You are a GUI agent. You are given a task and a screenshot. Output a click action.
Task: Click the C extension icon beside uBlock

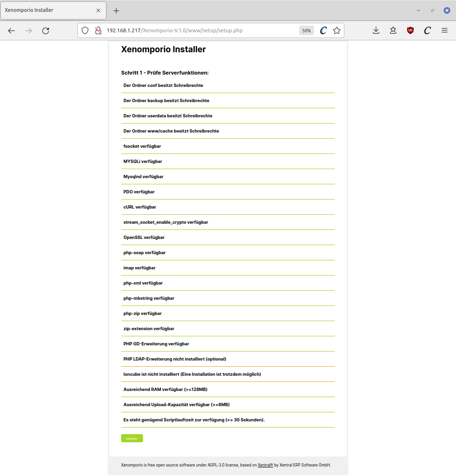pyautogui.click(x=427, y=30)
